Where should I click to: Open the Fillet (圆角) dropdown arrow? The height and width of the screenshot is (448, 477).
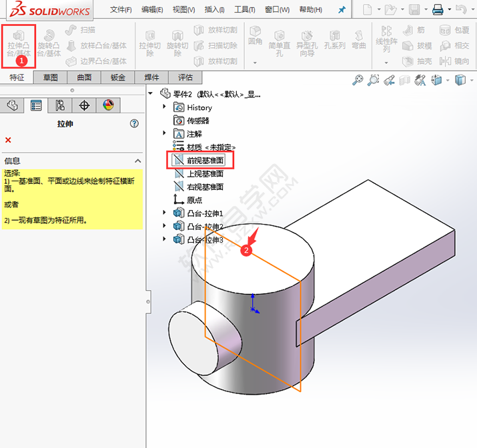255,63
